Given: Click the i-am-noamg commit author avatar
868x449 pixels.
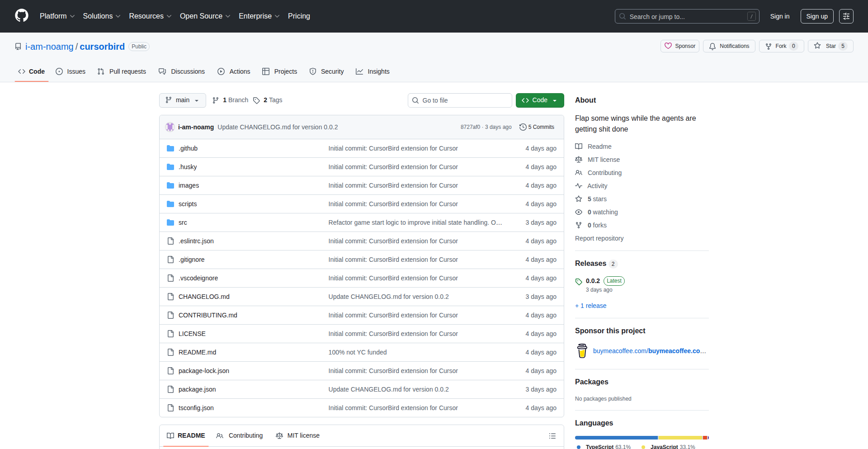Looking at the screenshot, I should pos(170,127).
